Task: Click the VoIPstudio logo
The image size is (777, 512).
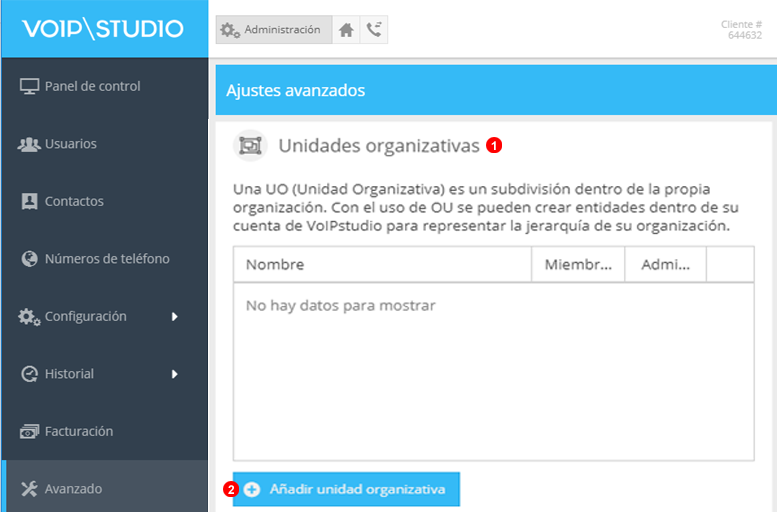Action: click(103, 28)
